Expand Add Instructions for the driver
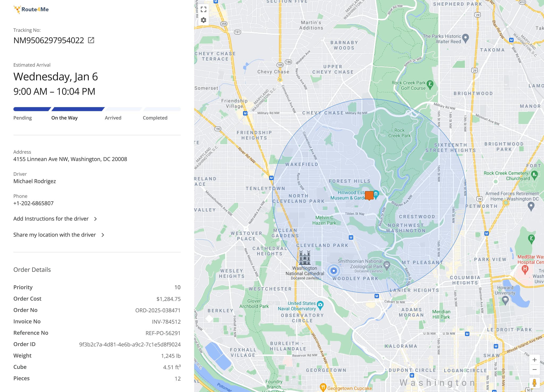The image size is (544, 392). tap(51, 219)
